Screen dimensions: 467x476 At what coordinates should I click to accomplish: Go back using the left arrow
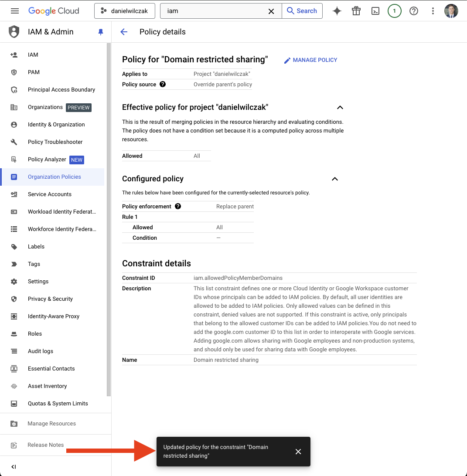(x=124, y=32)
